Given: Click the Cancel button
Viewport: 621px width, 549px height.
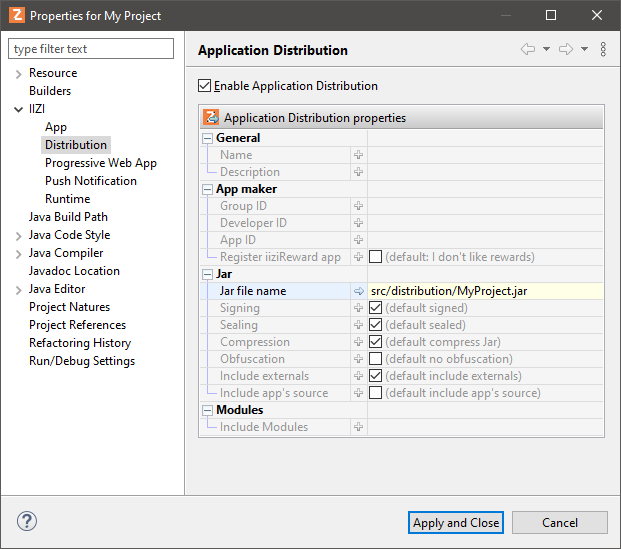Looking at the screenshot, I should (x=560, y=522).
